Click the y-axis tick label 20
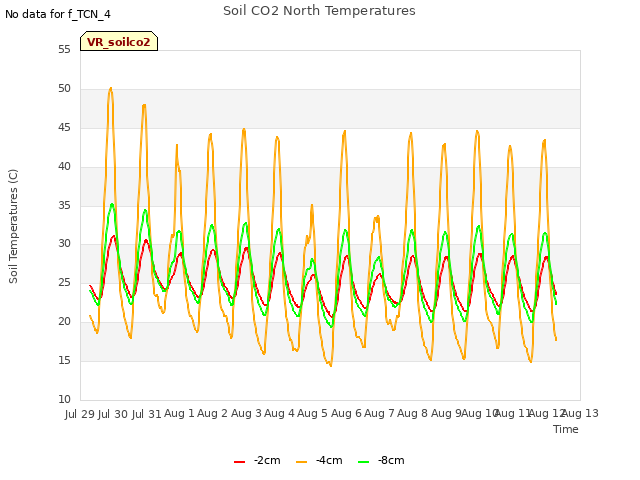Image resolution: width=640 pixels, height=480 pixels. coord(64,322)
